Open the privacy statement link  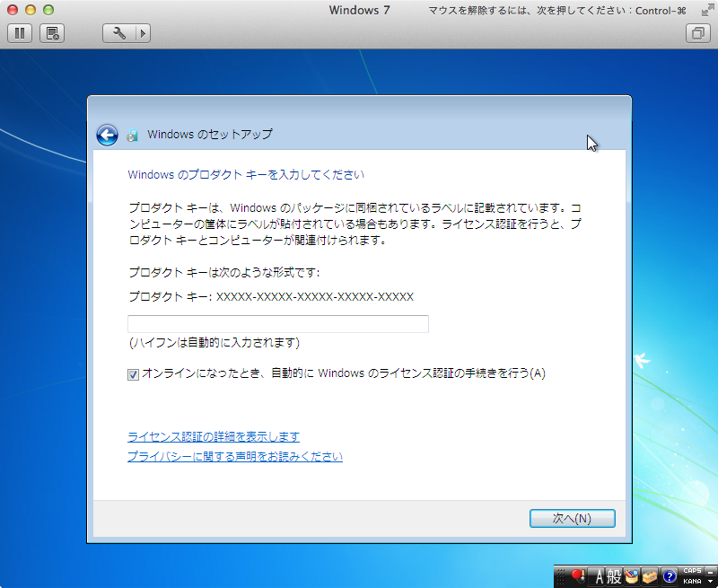(x=235, y=457)
